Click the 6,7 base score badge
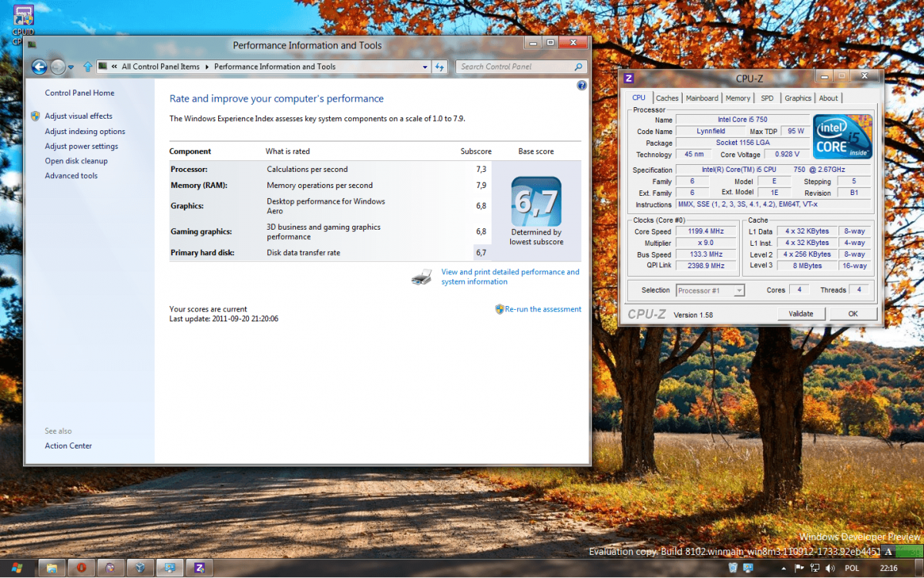Image resolution: width=924 pixels, height=578 pixels. [x=536, y=202]
